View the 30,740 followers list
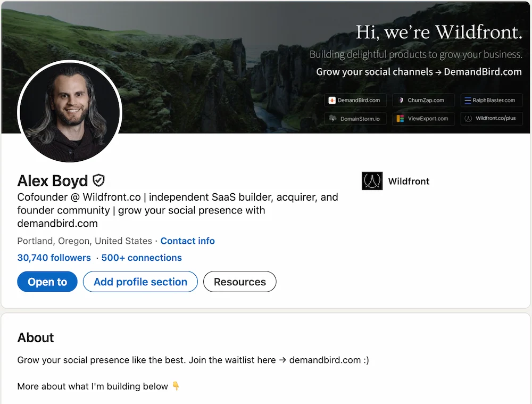The height and width of the screenshot is (404, 532). point(54,258)
